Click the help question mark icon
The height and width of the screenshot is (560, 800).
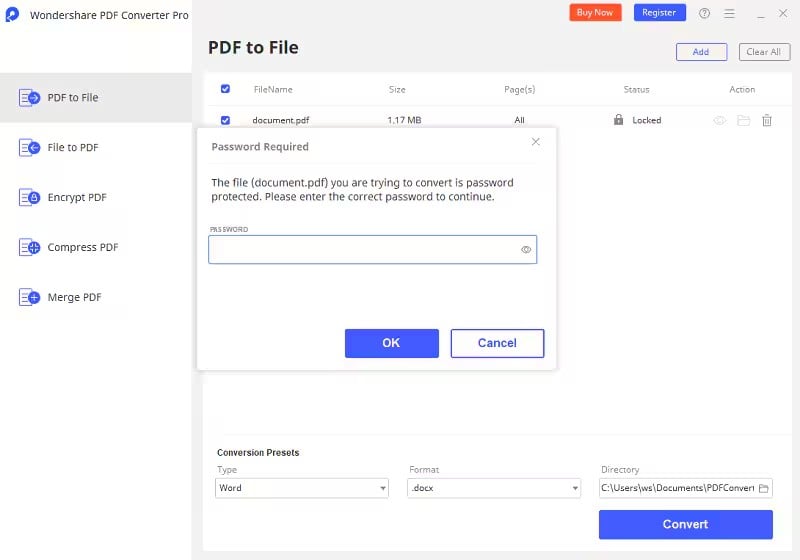[x=704, y=13]
